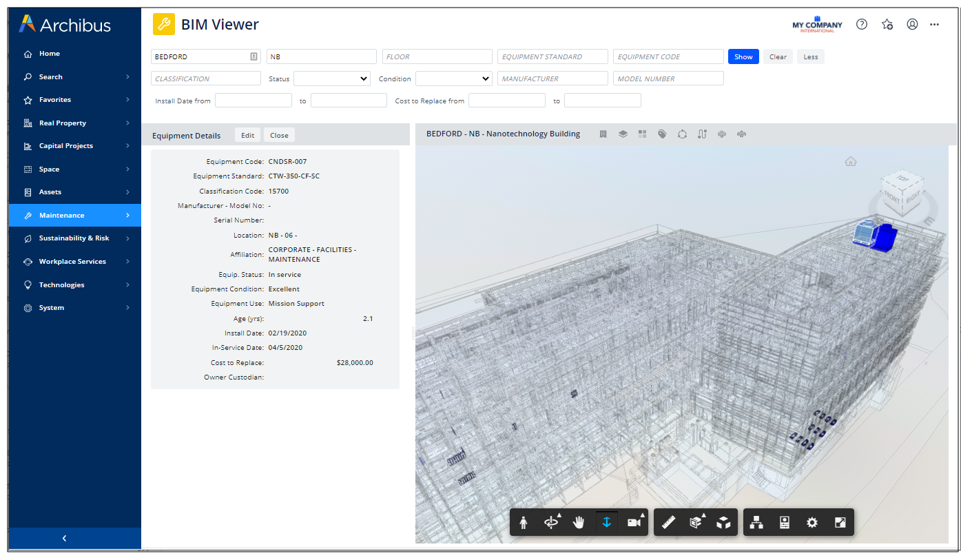
Task: Toggle full screen in viewer toolbar
Action: [x=840, y=523]
